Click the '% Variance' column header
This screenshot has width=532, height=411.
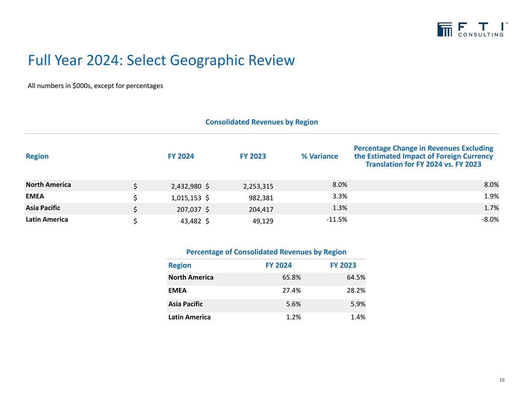(319, 156)
